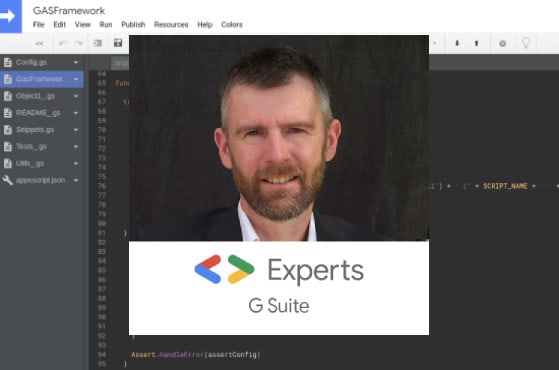Open the README_.gs file
The width and height of the screenshot is (559, 370).
(38, 113)
